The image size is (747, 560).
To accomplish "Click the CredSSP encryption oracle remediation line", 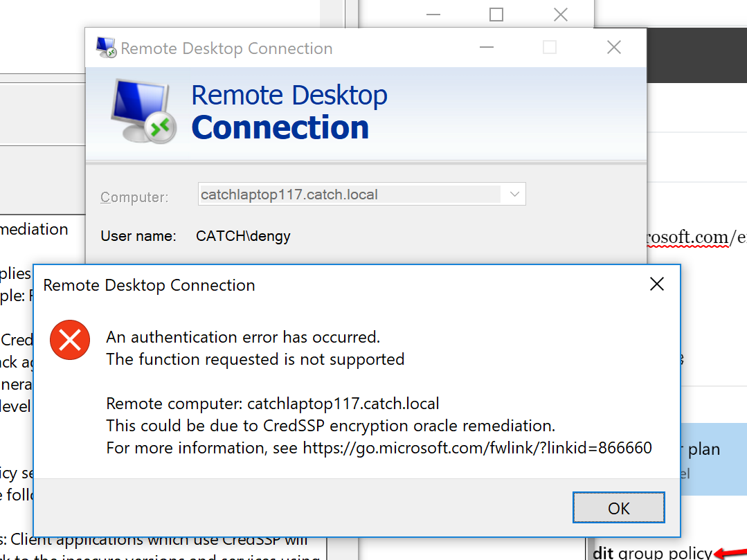I will tap(331, 426).
